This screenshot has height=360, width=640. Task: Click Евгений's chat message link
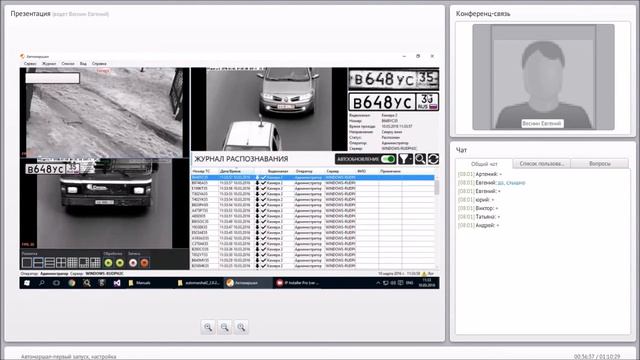point(511,183)
